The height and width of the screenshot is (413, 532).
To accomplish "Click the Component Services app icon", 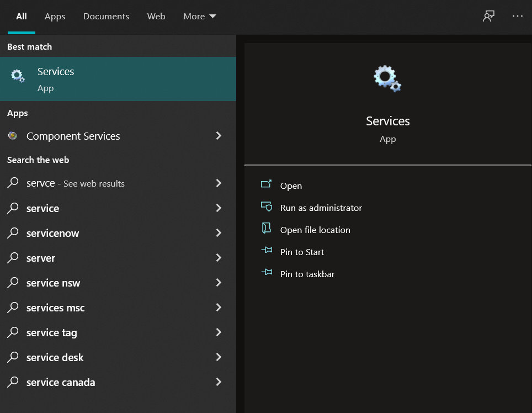I will pos(13,136).
